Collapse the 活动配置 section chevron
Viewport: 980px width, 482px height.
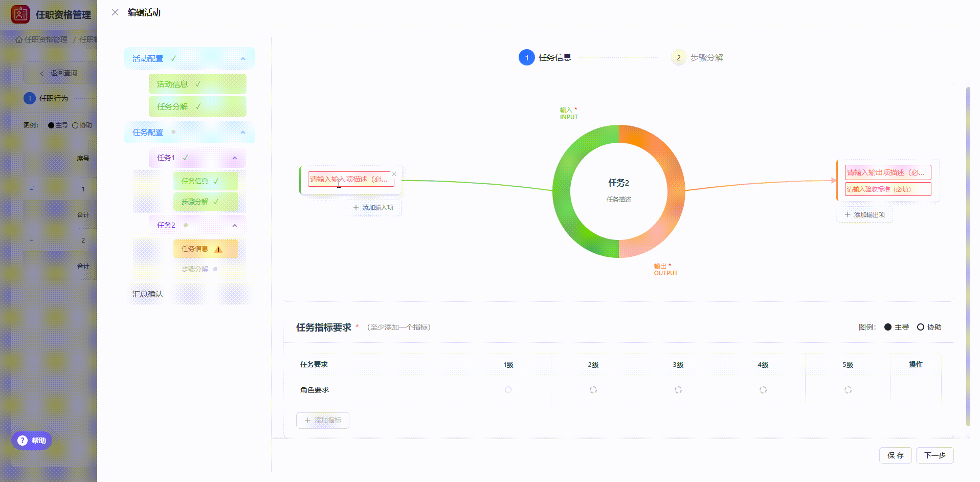(243, 59)
